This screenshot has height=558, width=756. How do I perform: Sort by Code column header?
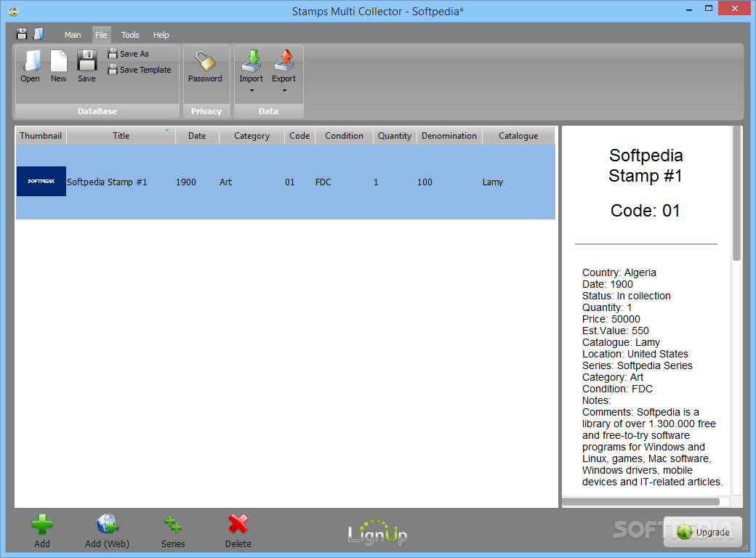pos(299,136)
